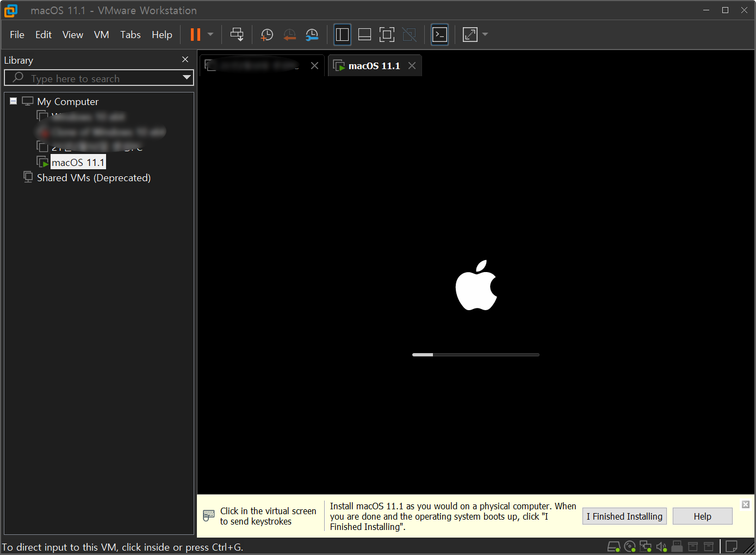Select the macOS 11.1 VM in the library
Screen dimensions: 756x555
(x=78, y=162)
